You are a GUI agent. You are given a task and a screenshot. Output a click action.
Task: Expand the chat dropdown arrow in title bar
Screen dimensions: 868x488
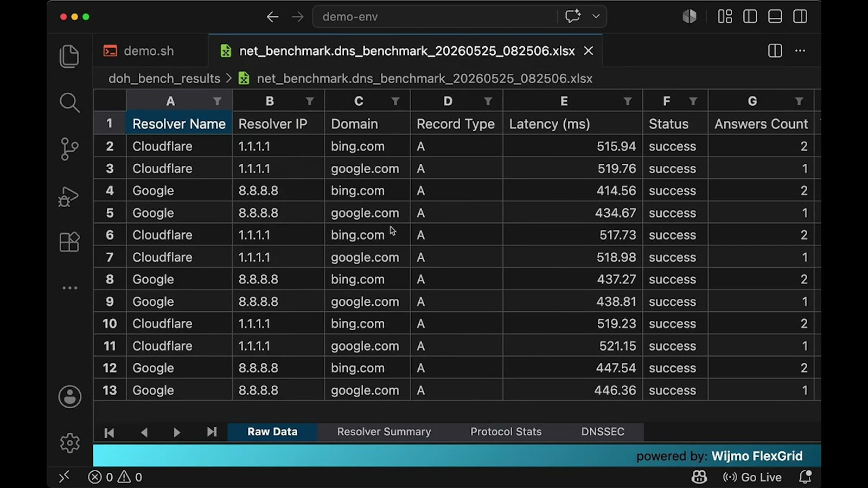click(596, 16)
